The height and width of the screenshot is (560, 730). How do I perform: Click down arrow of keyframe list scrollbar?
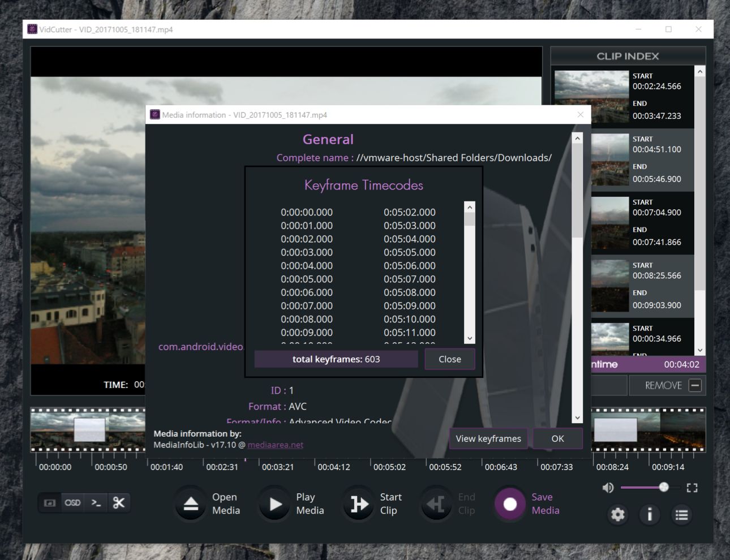coord(469,338)
